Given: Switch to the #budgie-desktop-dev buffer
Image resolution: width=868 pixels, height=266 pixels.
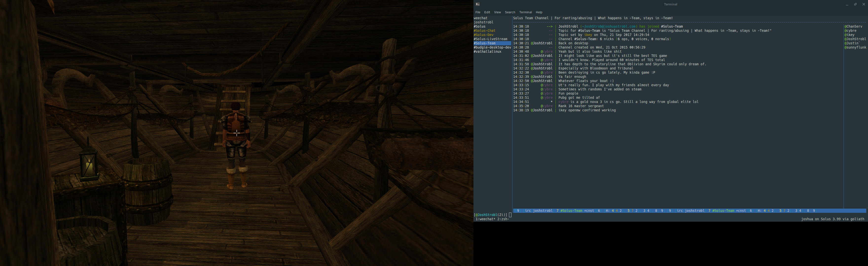Looking at the screenshot, I should coord(492,48).
